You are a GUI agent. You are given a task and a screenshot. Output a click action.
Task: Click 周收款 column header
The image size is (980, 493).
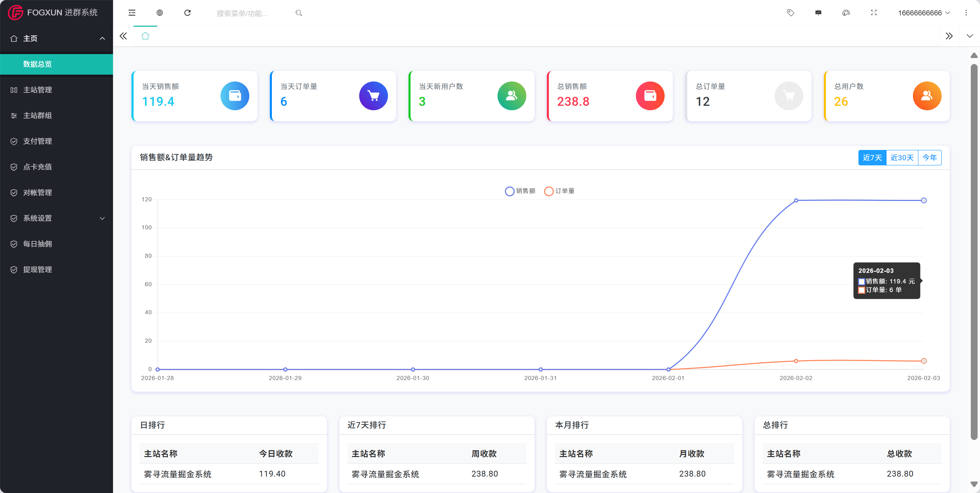(x=484, y=453)
